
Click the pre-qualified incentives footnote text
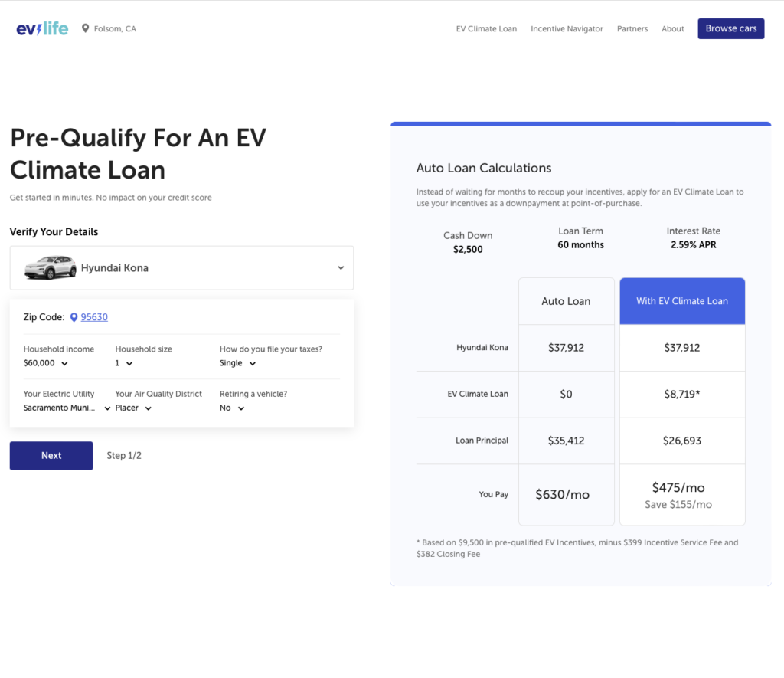pos(577,548)
